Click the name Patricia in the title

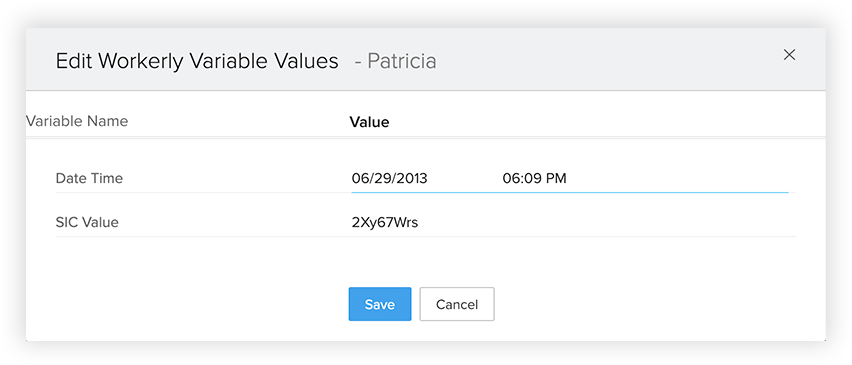(x=402, y=61)
